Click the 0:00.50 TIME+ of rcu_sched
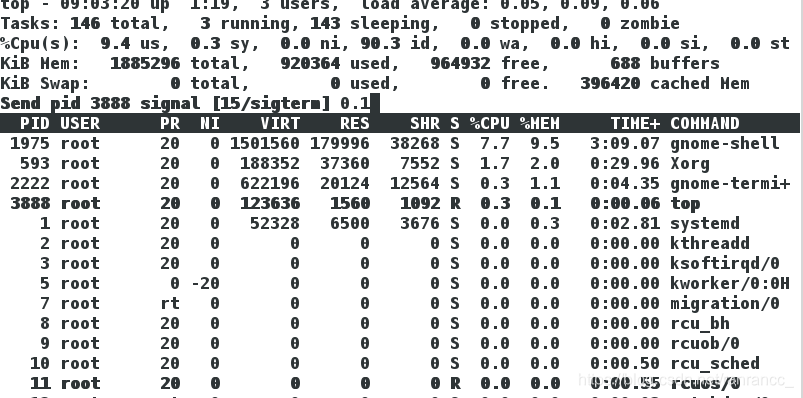The image size is (803, 398). [x=625, y=364]
